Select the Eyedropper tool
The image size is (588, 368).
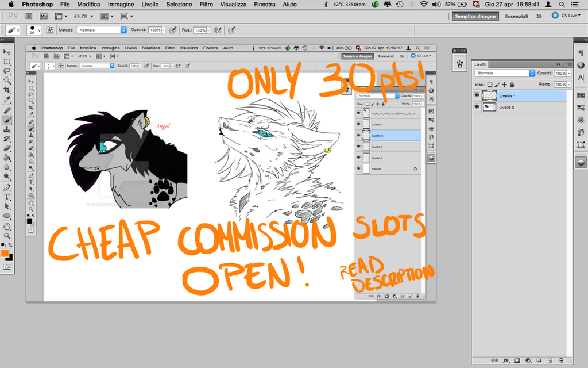[x=7, y=99]
